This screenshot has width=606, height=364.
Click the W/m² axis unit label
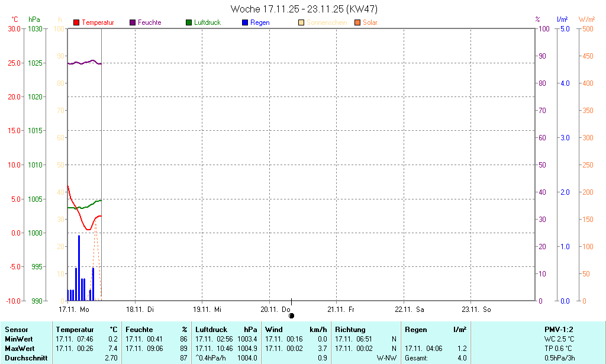[586, 20]
